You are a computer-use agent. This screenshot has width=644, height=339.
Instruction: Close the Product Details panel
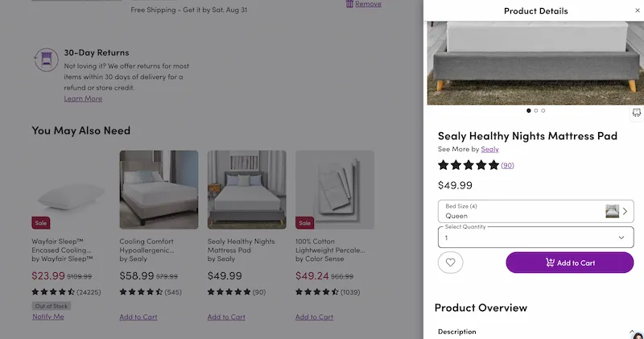click(x=638, y=11)
